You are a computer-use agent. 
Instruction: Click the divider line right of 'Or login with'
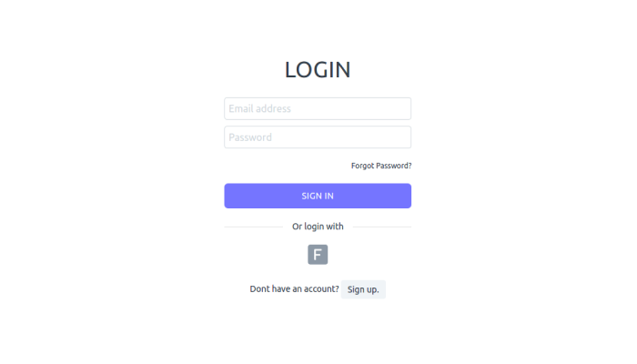coord(382,227)
